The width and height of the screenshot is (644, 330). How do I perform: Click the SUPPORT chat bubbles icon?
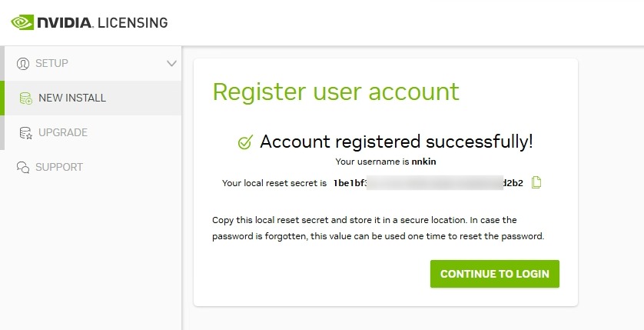pyautogui.click(x=23, y=168)
